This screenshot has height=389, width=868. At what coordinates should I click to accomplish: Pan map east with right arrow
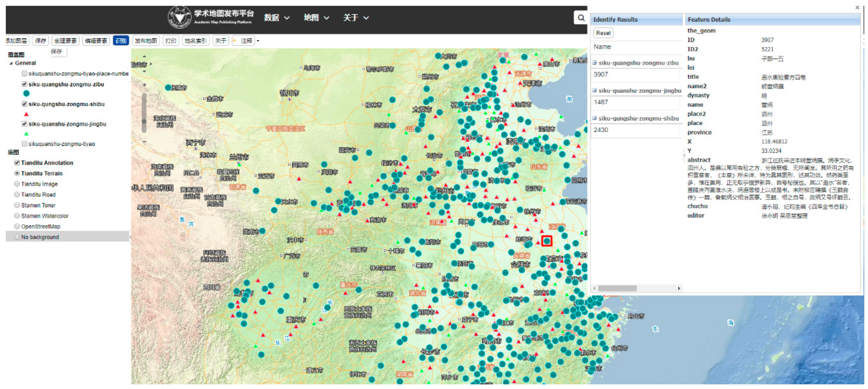click(x=151, y=64)
